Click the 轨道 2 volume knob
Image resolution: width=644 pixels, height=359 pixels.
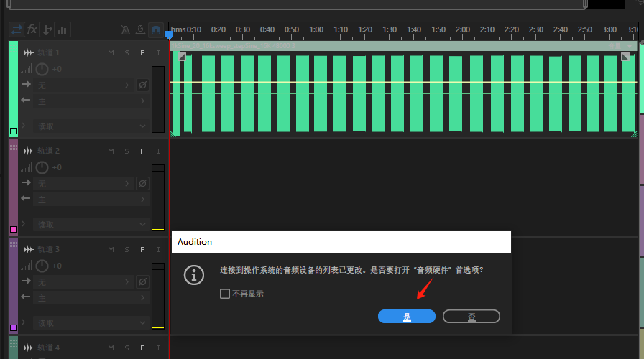tap(42, 168)
